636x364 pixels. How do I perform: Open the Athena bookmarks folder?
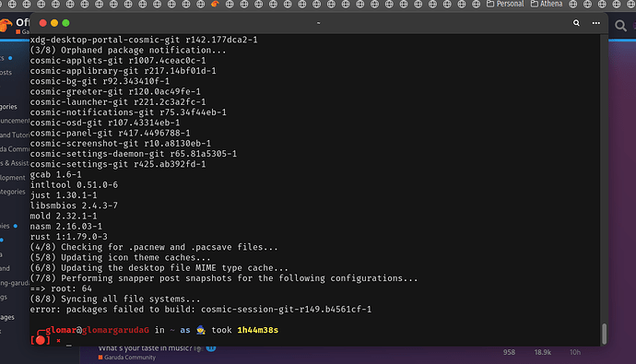point(547,4)
